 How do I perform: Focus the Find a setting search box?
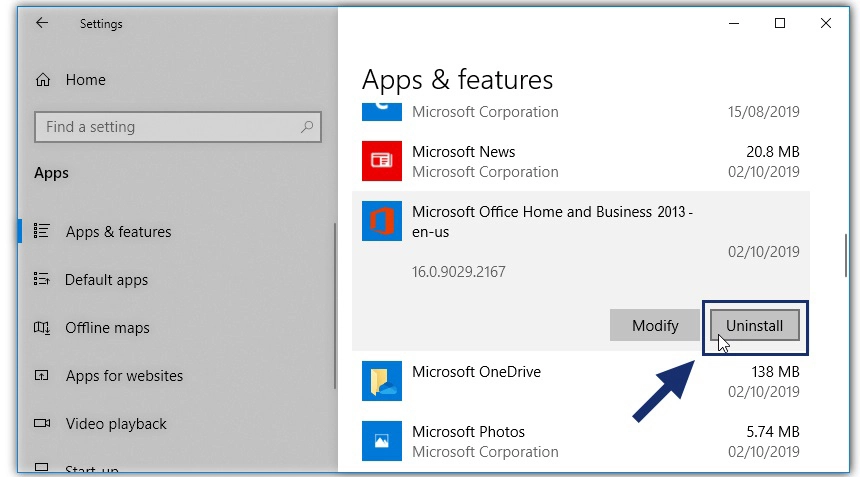178,127
